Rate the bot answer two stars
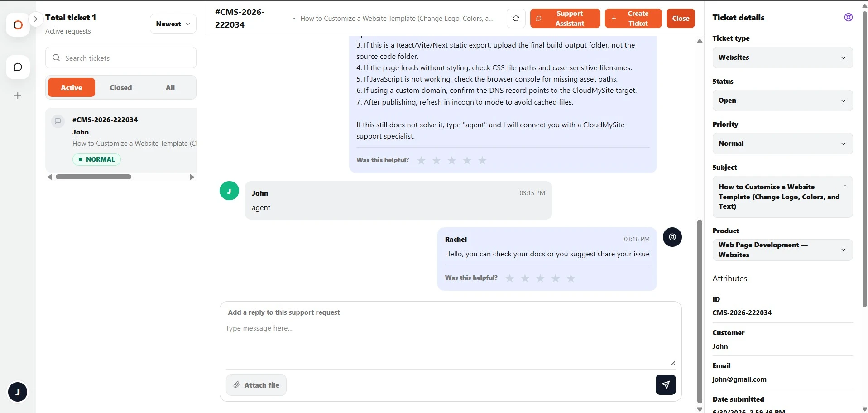This screenshot has height=413, width=868. click(436, 160)
